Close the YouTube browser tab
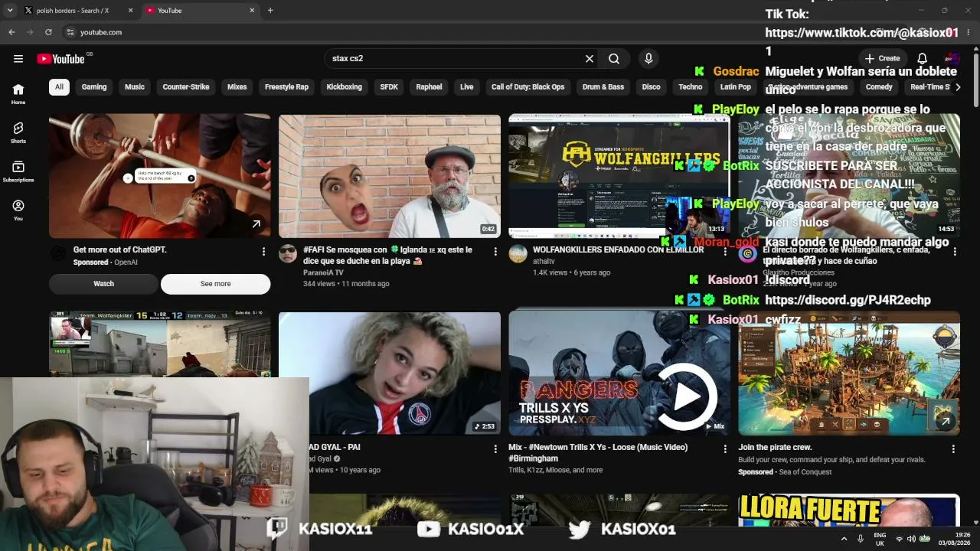 252,11
